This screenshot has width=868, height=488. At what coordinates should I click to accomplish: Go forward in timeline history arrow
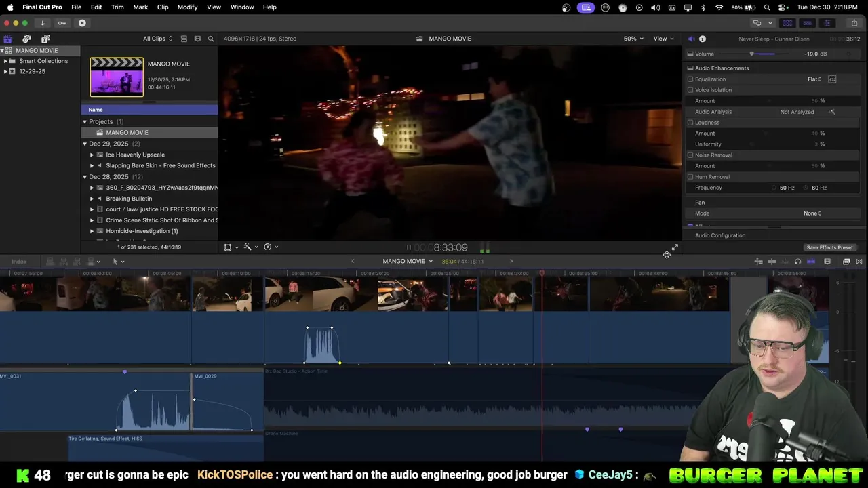coord(511,261)
